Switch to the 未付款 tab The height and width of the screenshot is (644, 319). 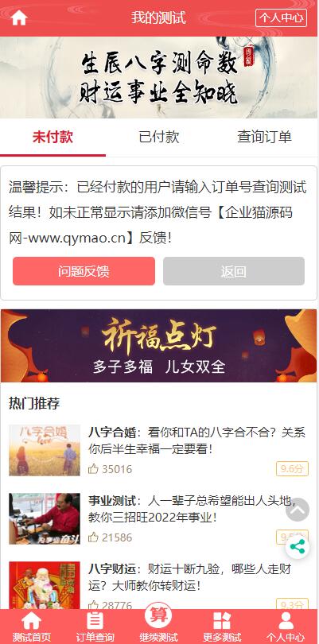tap(53, 138)
